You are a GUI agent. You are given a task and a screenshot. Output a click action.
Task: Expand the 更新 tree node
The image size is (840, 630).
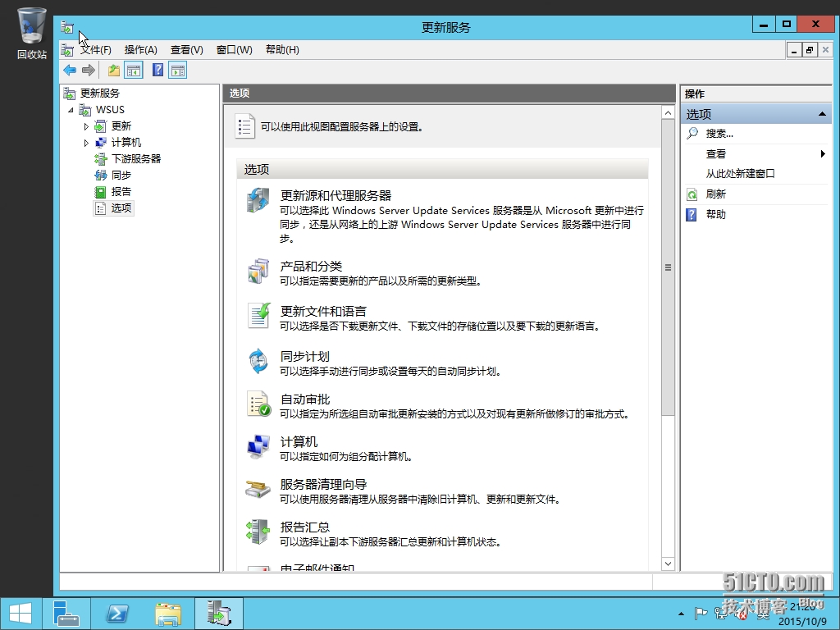85,126
